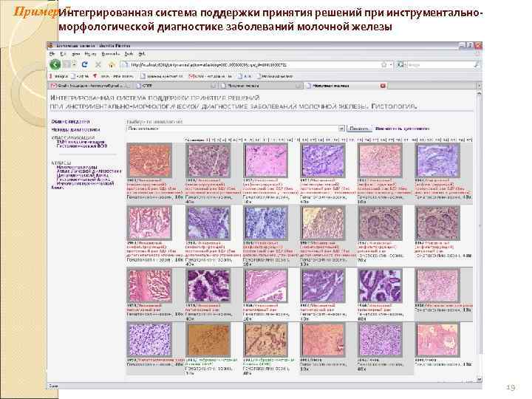Open the File menu
Screen dimensions: 532x399
click(x=52, y=54)
